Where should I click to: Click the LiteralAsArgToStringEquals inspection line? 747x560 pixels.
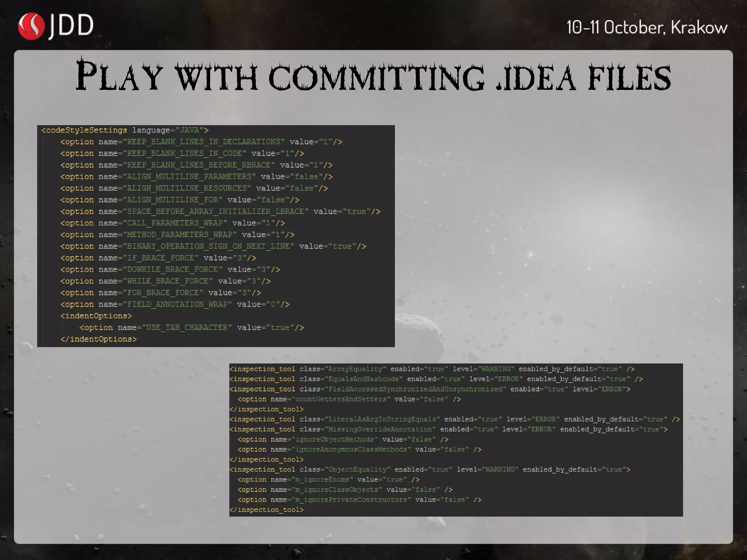(x=455, y=419)
